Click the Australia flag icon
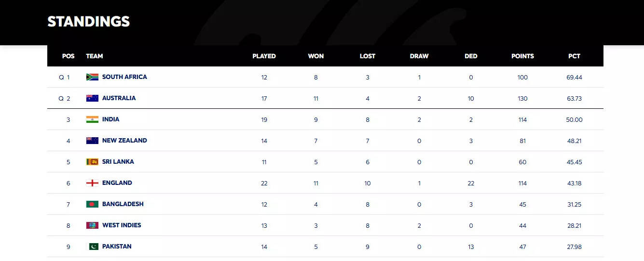 [92, 98]
